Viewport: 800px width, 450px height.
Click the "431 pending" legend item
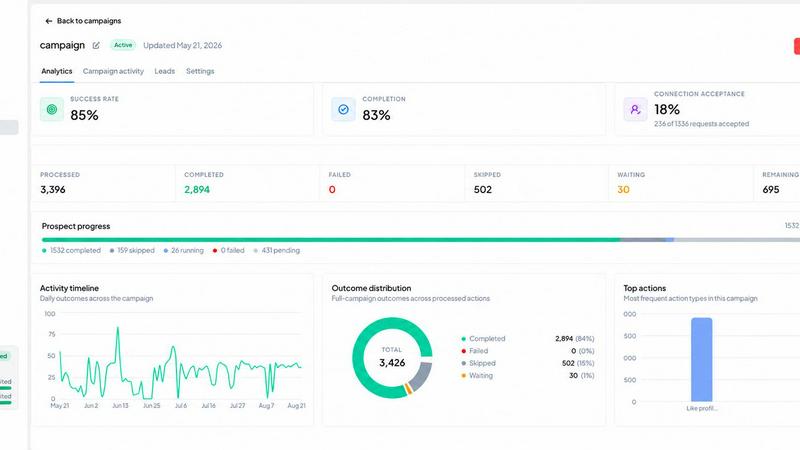coord(277,251)
